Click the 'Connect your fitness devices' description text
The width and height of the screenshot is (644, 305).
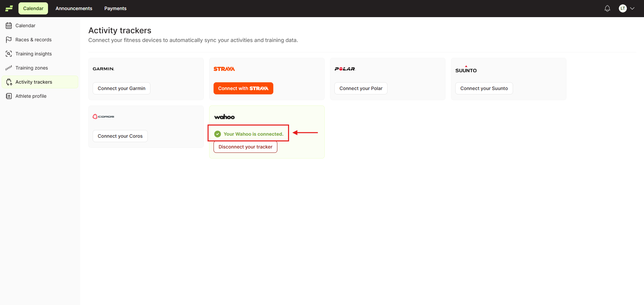(x=193, y=40)
